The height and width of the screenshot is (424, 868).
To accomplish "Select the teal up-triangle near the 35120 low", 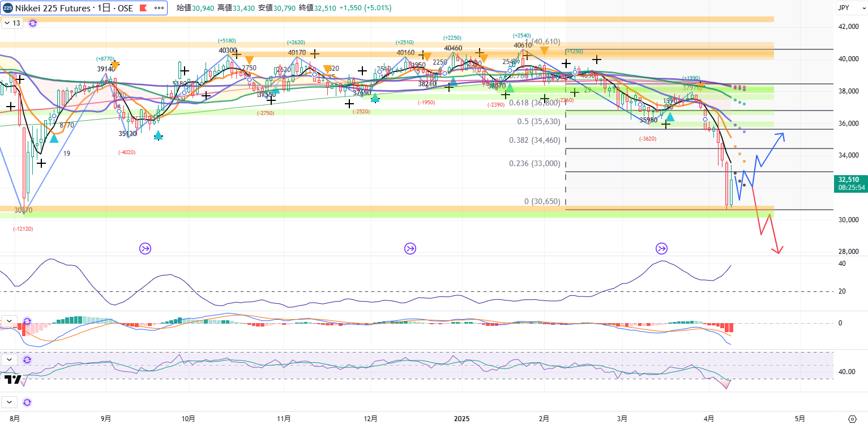I will point(159,135).
